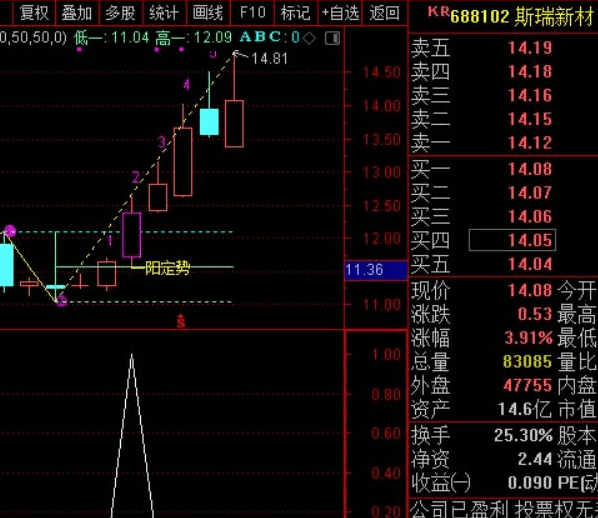598x518 pixels.
Task: Click the 1.00 sub-chart axis label
Action: [386, 355]
